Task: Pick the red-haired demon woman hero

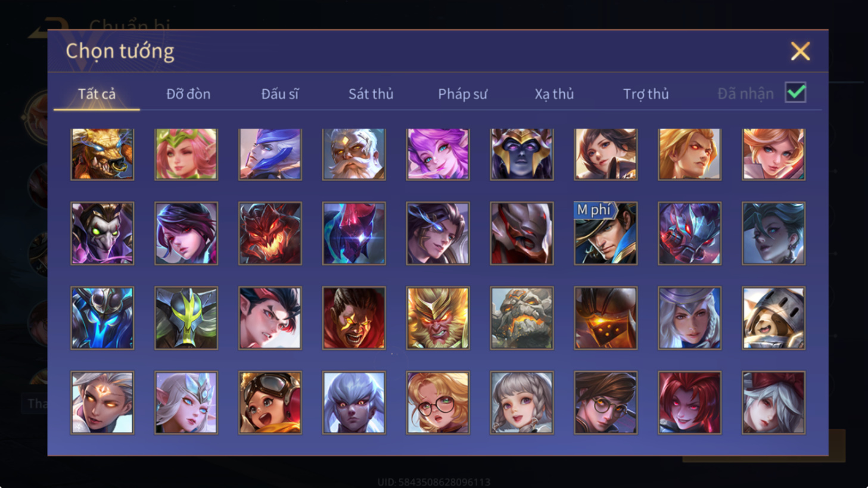Action: [690, 402]
